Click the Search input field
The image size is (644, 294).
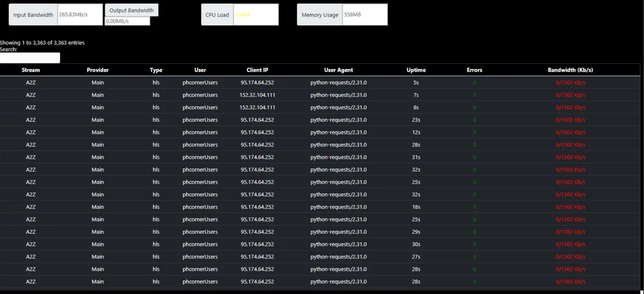pos(30,58)
